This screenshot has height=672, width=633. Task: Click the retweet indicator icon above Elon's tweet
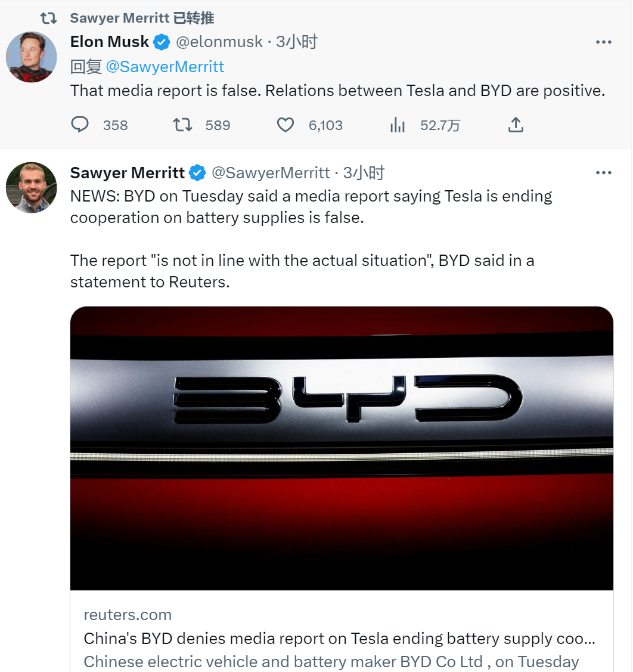coord(48,18)
